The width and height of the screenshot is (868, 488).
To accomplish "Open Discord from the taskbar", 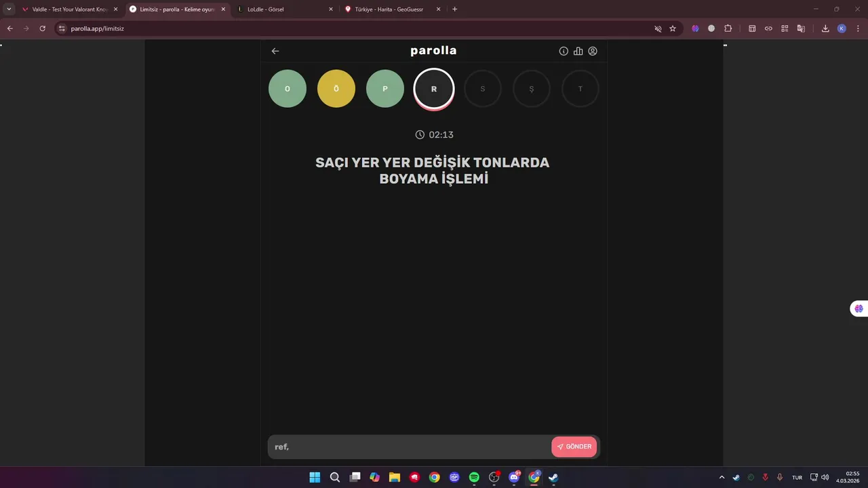I will point(514,477).
